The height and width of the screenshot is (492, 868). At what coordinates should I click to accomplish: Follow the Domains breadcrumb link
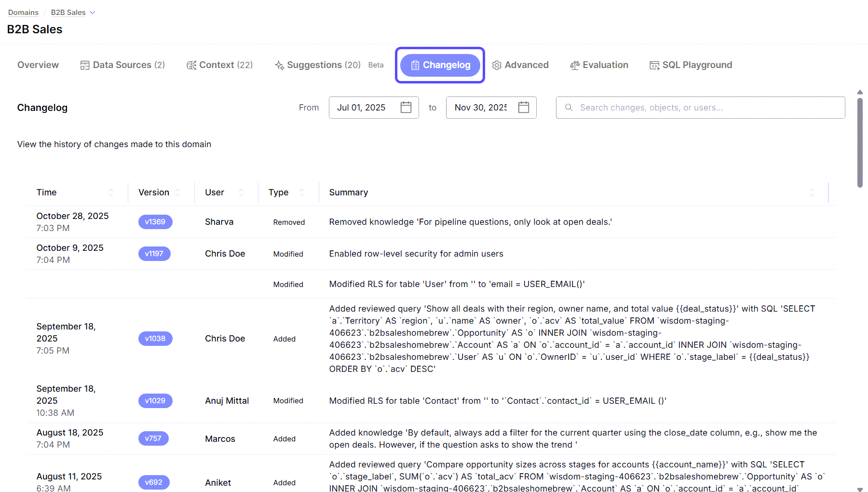(x=23, y=13)
